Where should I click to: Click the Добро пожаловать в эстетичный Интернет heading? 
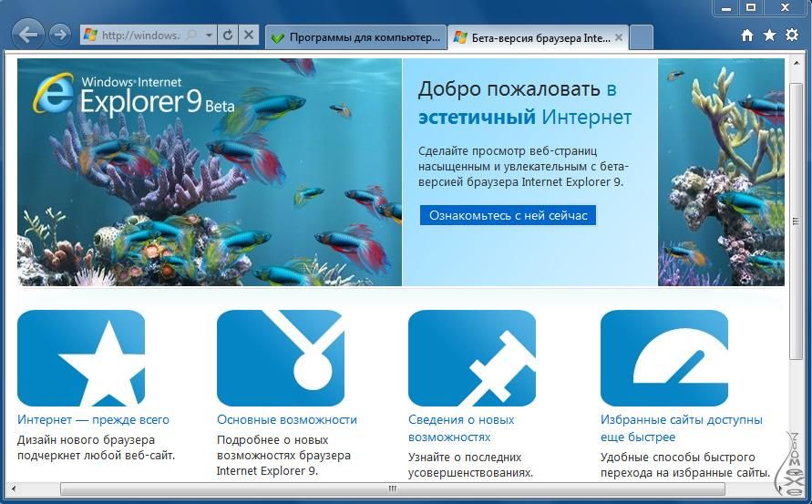tap(525, 103)
